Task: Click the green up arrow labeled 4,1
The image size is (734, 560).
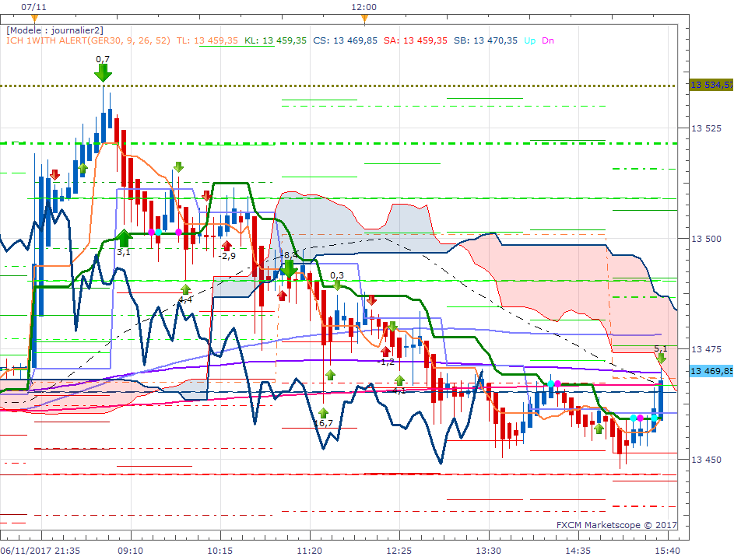Action: pyautogui.click(x=399, y=380)
